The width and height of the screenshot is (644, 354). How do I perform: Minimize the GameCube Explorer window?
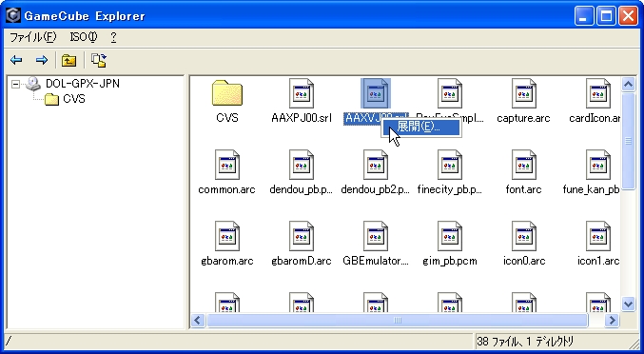[584, 16]
